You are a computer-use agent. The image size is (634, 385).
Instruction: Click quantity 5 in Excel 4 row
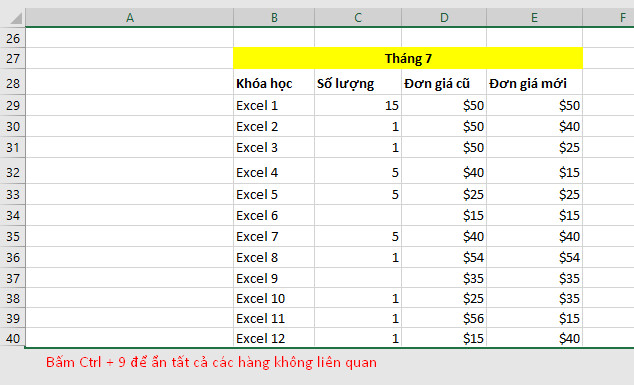[x=358, y=172]
